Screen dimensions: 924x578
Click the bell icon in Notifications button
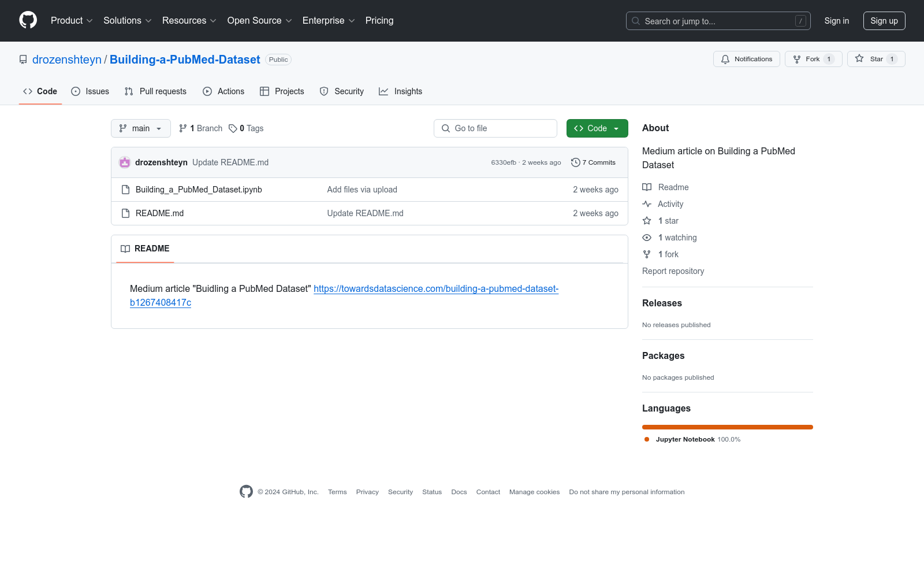[x=725, y=59]
